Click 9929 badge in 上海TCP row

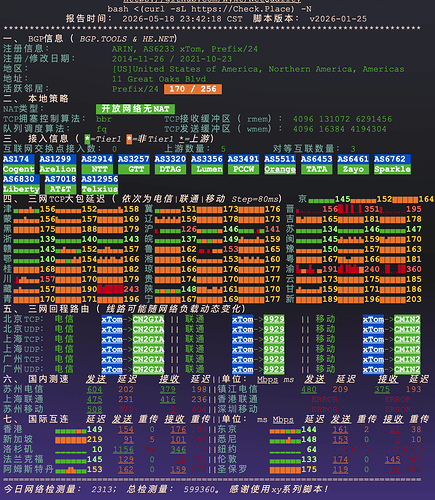(x=274, y=339)
